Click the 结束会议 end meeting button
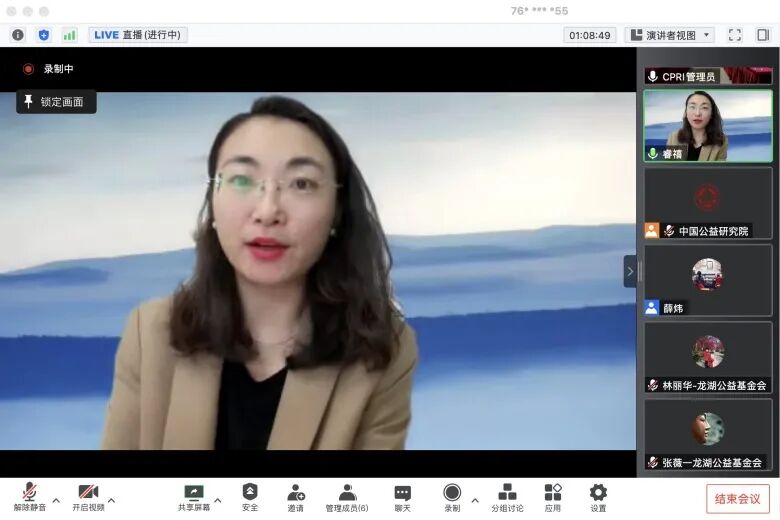780x520 pixels. tap(738, 498)
